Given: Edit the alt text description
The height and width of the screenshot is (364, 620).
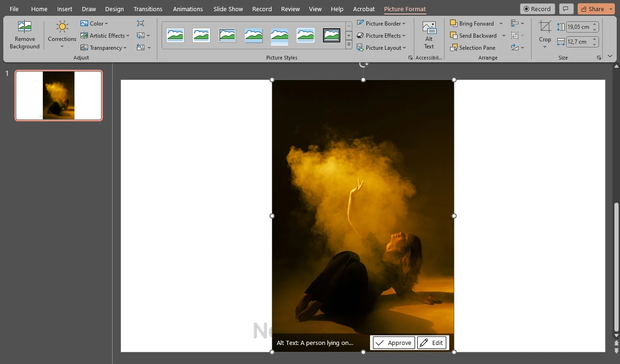Looking at the screenshot, I should coord(432,343).
